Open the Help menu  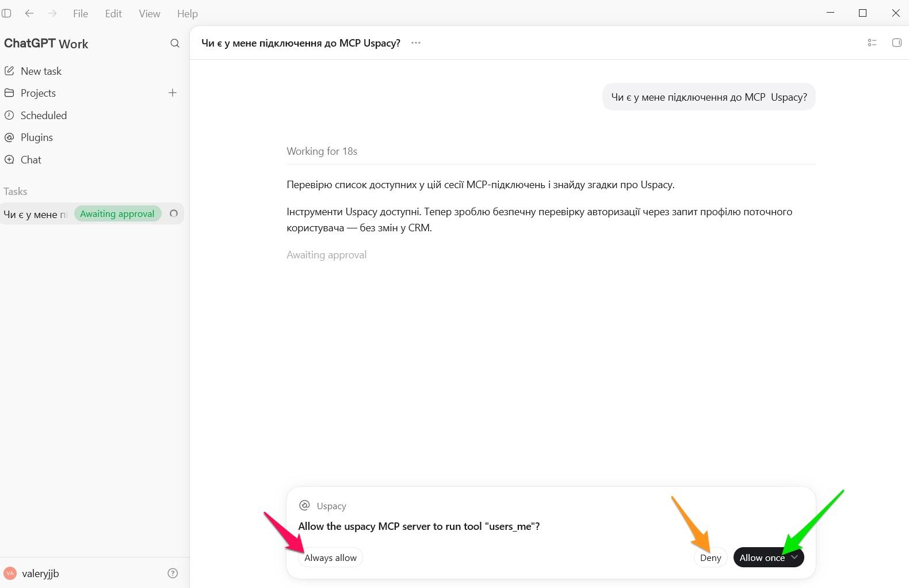click(187, 14)
